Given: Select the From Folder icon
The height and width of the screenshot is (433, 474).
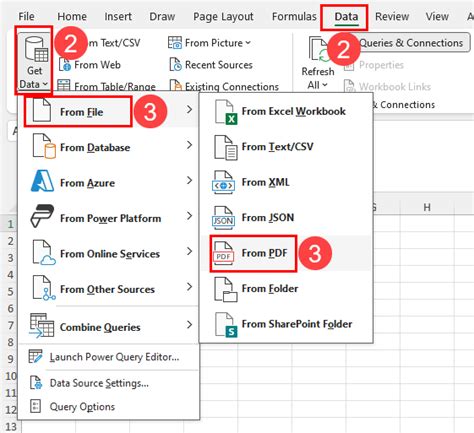Looking at the screenshot, I should click(x=226, y=289).
